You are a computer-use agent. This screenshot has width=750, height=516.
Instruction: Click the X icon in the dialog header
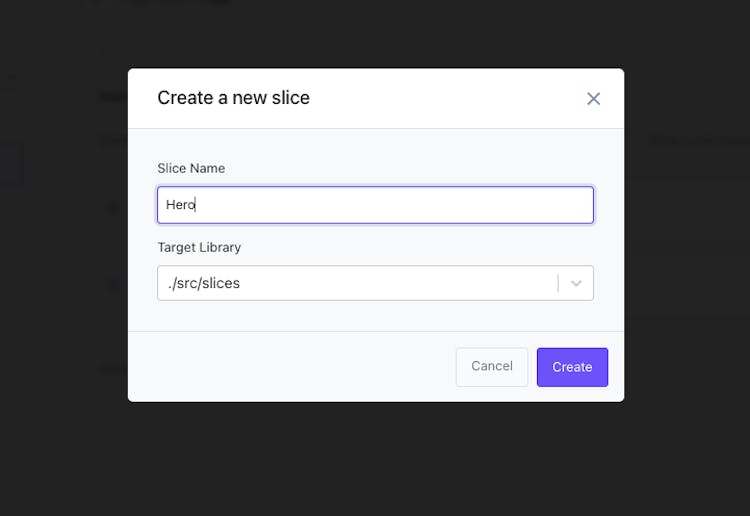click(593, 99)
